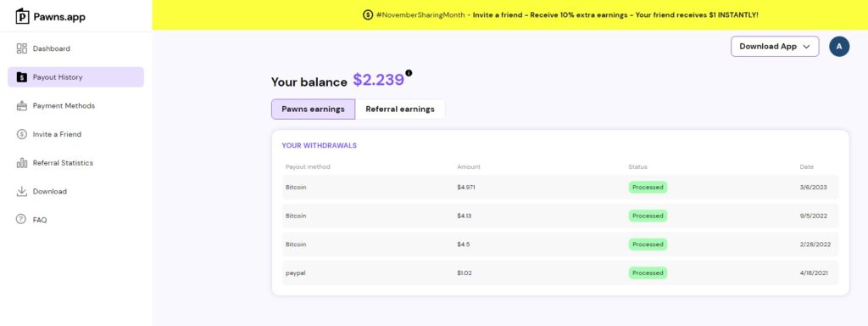The height and width of the screenshot is (326, 868).
Task: Click the Processed badge for 3/6/2023
Action: tap(648, 188)
